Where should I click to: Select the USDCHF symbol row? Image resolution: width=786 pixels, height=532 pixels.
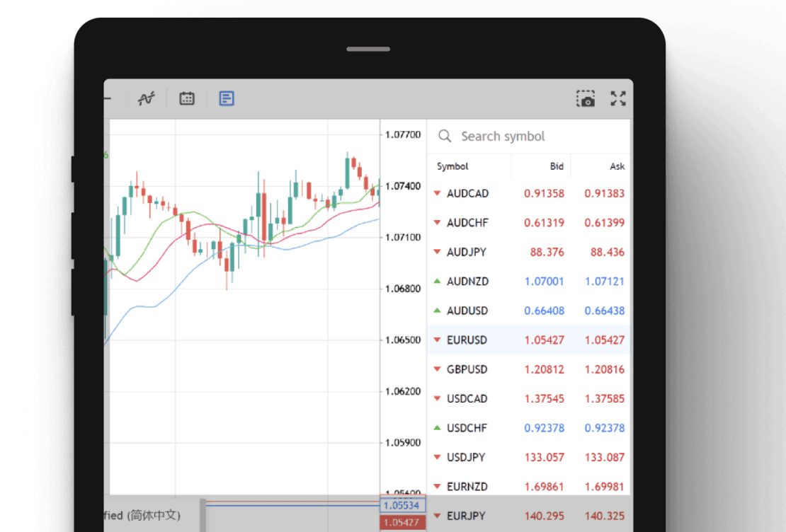529,428
